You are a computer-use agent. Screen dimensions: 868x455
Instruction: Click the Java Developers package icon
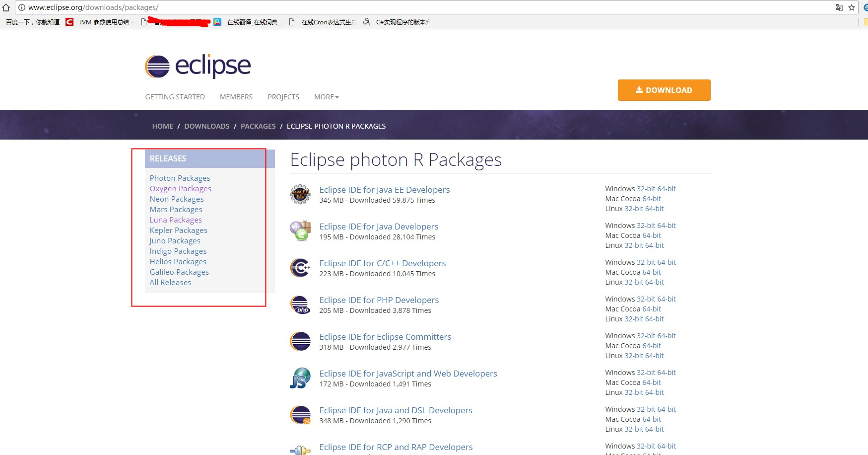pos(300,231)
